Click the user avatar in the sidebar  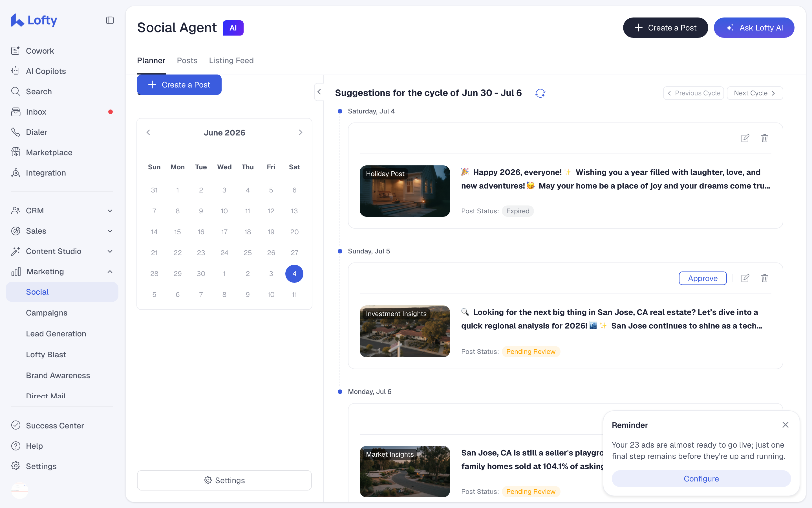click(x=20, y=490)
